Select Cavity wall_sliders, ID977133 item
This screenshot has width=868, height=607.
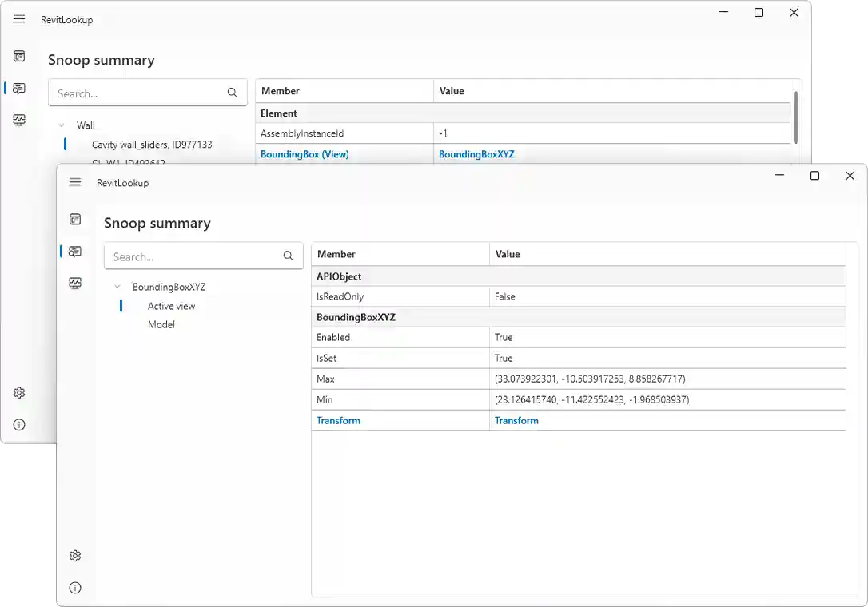click(152, 145)
